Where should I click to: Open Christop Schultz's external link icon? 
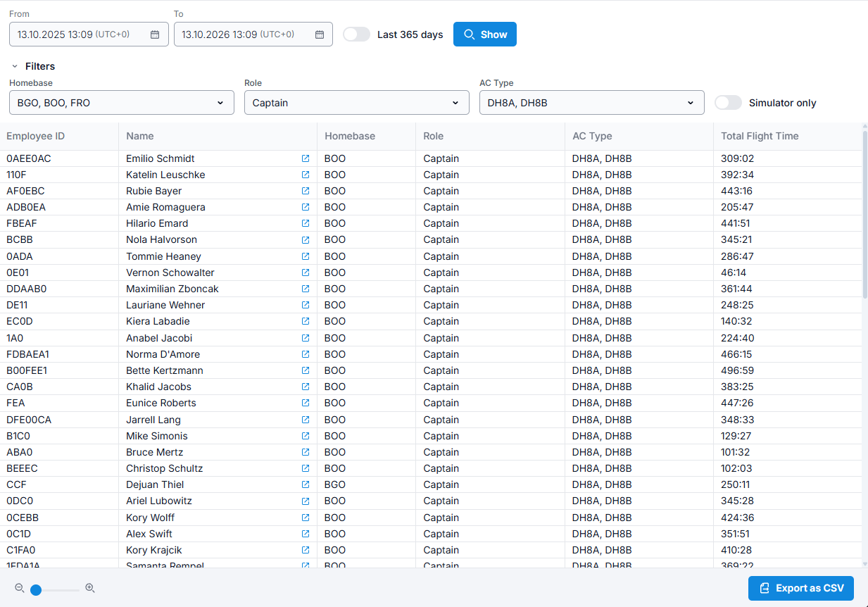coord(306,468)
